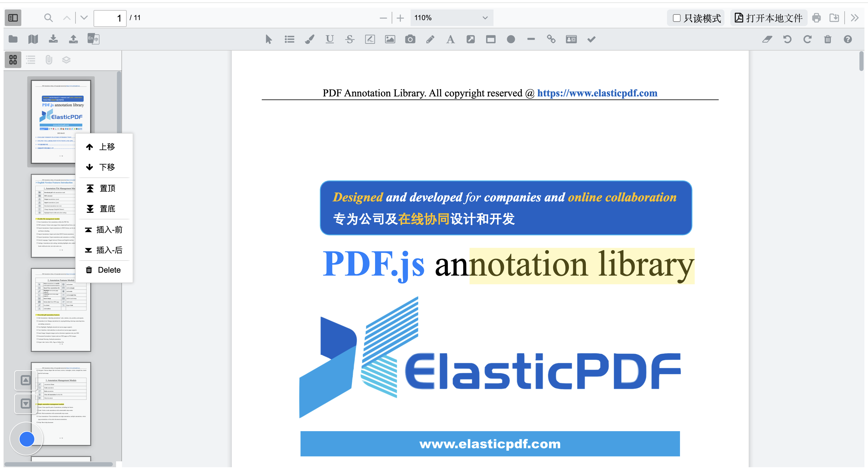This screenshot has width=868, height=469.
Task: Click the underline annotation tool
Action: point(329,39)
